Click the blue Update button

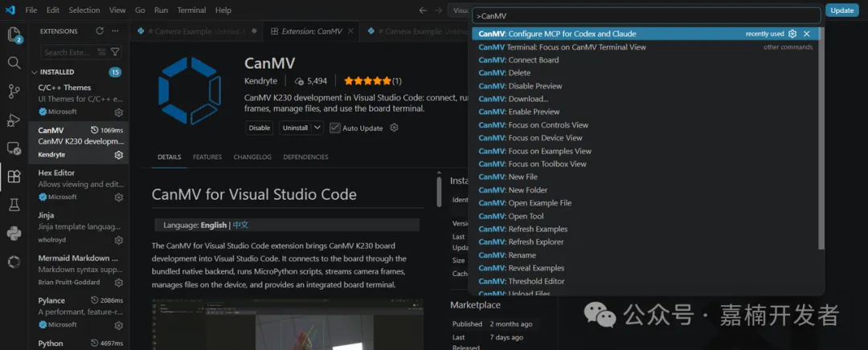pyautogui.click(x=842, y=10)
